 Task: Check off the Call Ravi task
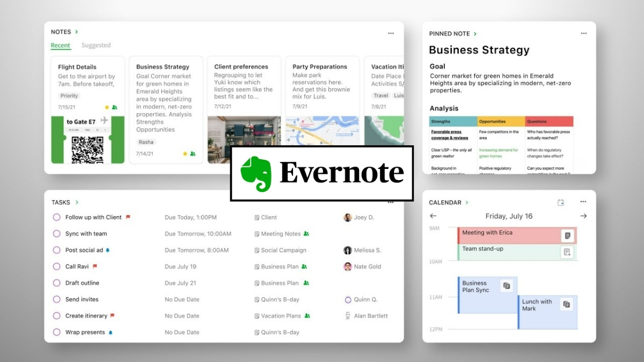(x=56, y=267)
